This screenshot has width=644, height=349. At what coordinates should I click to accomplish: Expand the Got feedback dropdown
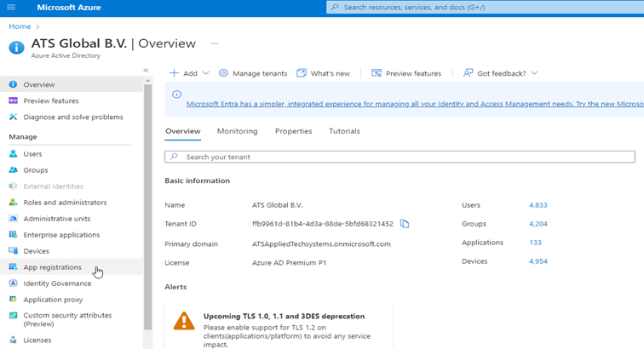500,73
